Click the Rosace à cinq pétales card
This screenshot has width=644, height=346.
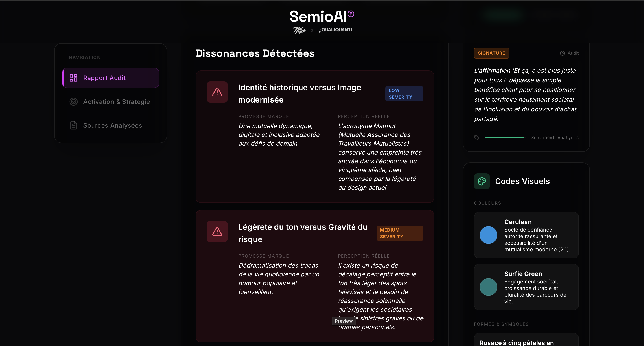526,341
